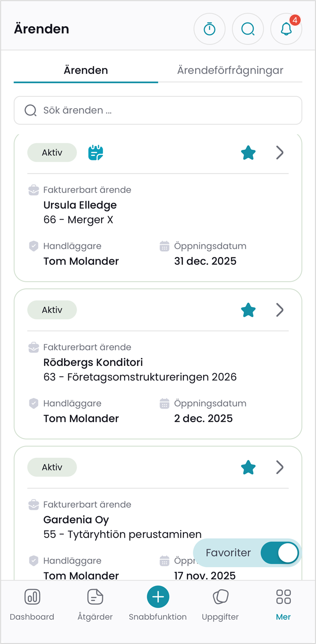Screen dimensions: 316x644
Task: Open Uppgifter in bottom navigation
Action: [x=220, y=604]
